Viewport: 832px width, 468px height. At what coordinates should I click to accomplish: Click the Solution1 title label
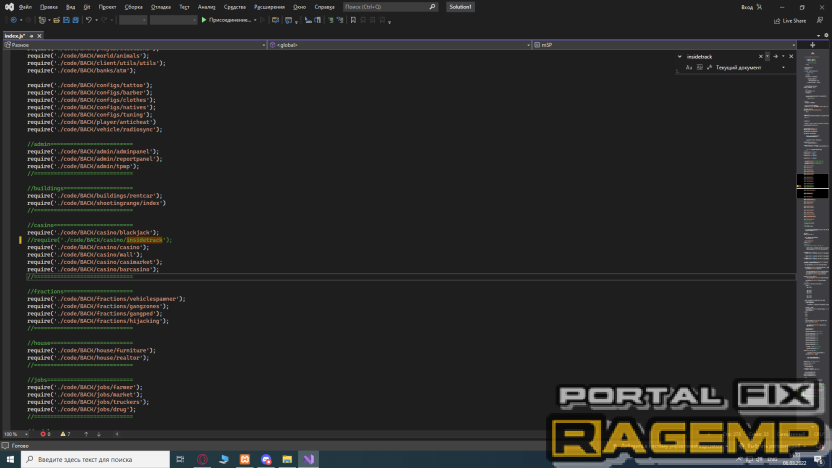[x=460, y=7]
